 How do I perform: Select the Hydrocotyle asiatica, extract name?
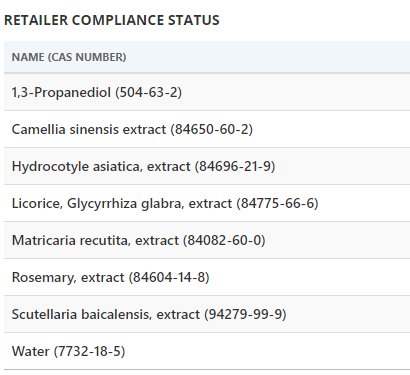coord(101,166)
